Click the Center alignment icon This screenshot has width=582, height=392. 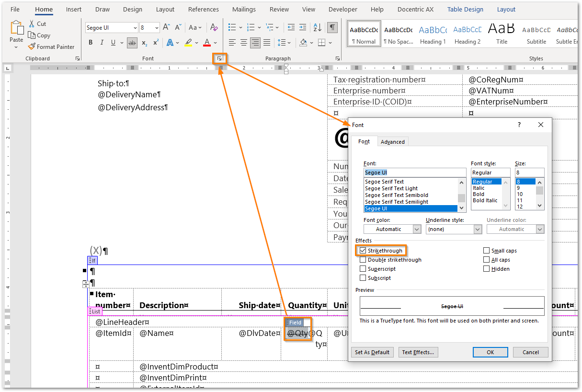tap(244, 43)
